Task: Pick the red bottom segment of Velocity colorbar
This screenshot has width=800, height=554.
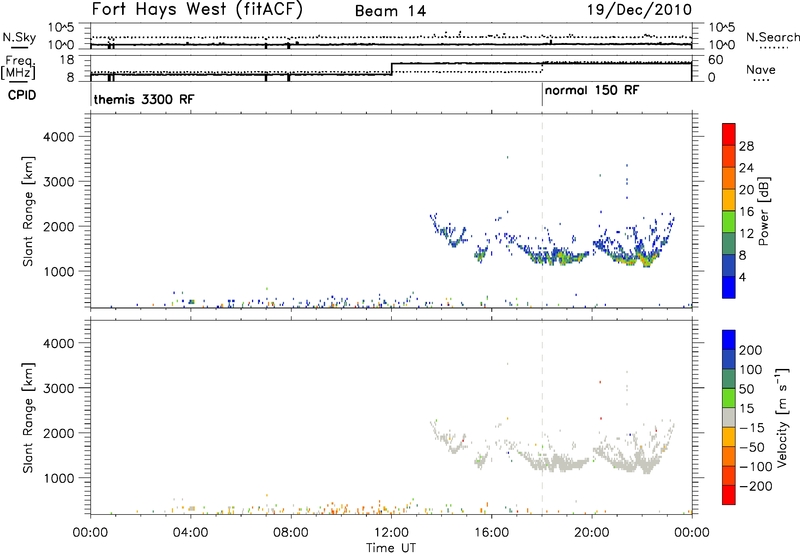Action: tap(729, 495)
